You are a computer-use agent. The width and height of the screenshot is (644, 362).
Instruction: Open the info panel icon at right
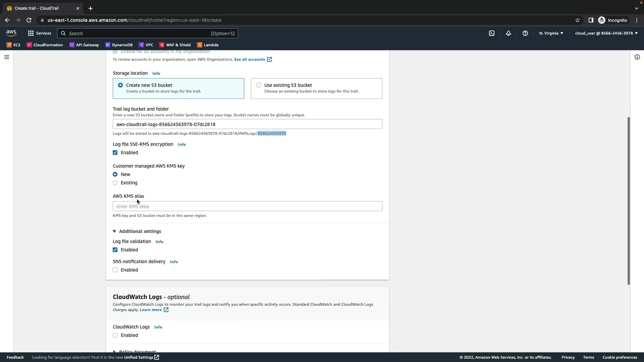coord(637,57)
